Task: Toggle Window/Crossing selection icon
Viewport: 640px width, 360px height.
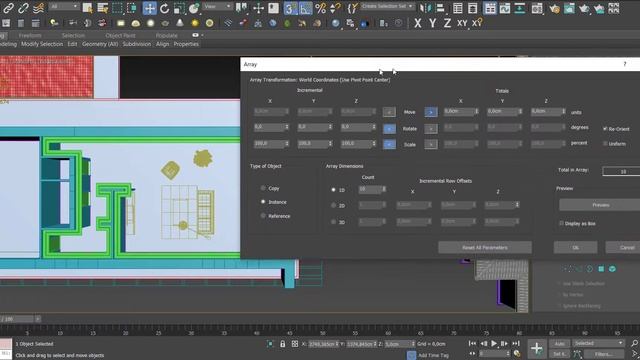Action: pyautogui.click(x=132, y=7)
